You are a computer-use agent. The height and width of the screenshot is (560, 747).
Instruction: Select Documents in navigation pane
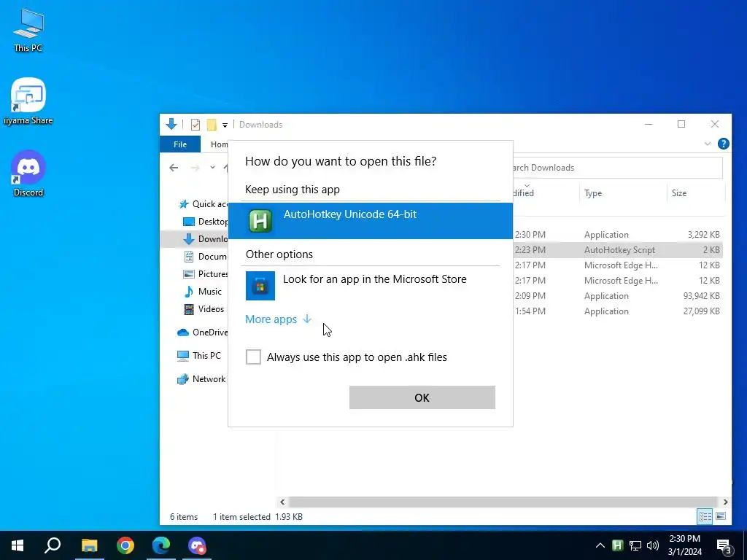[205, 256]
